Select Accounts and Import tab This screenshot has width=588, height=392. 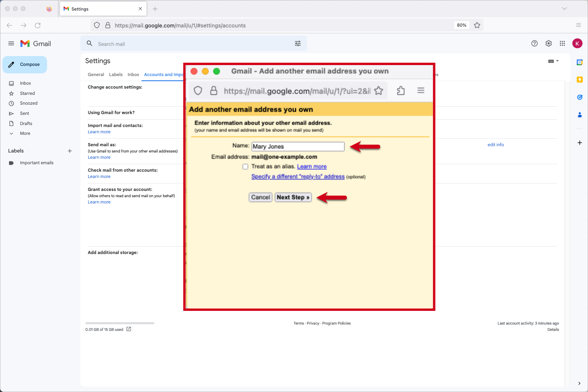click(x=163, y=74)
